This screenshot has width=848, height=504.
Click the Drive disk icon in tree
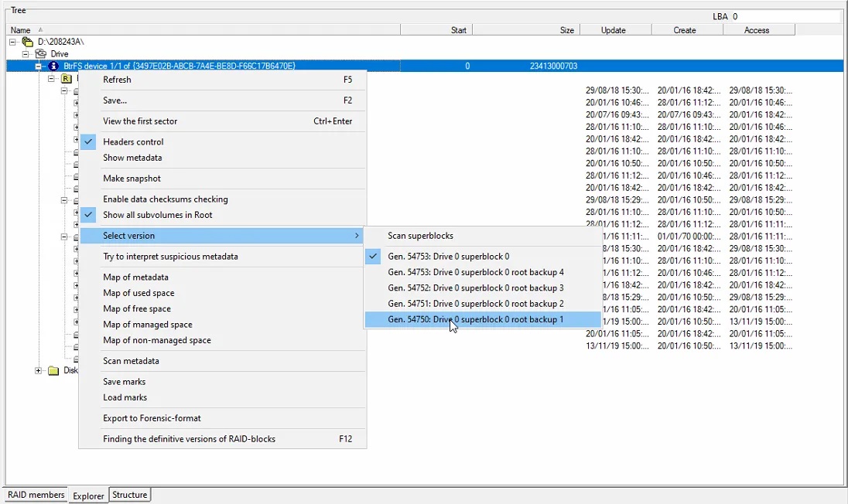click(x=40, y=54)
